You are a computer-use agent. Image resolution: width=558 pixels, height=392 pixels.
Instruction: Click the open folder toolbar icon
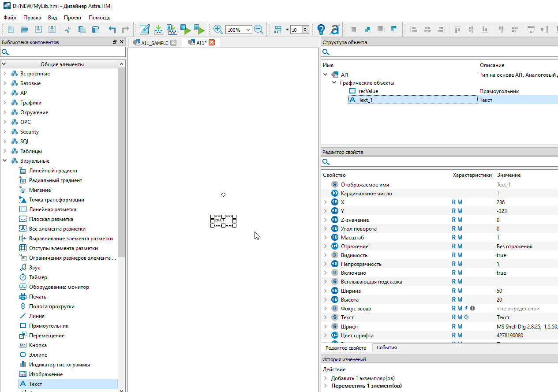pos(25,30)
